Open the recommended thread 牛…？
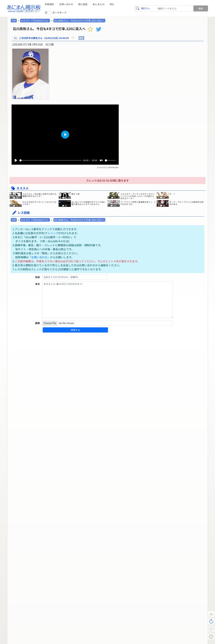 pyautogui.click(x=172, y=194)
